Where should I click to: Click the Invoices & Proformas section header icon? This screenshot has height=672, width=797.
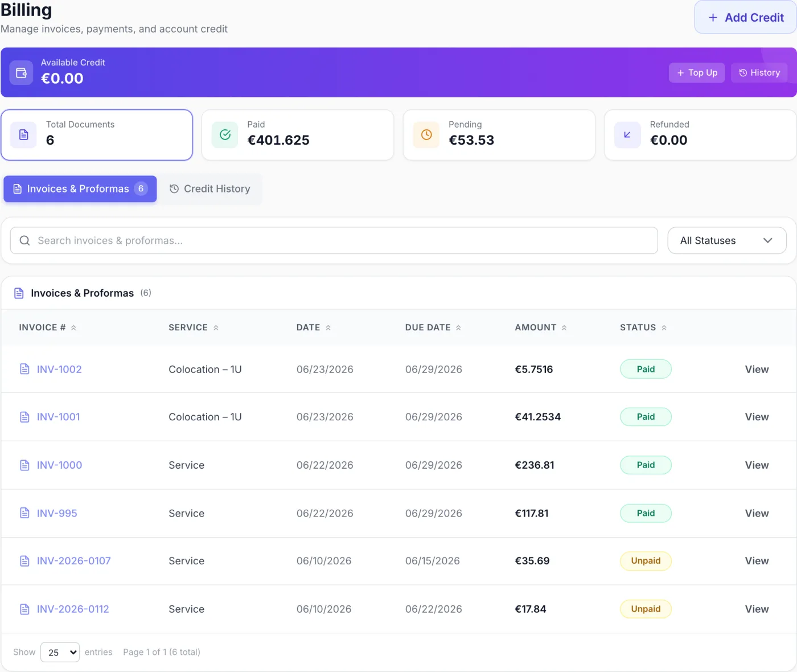tap(19, 293)
